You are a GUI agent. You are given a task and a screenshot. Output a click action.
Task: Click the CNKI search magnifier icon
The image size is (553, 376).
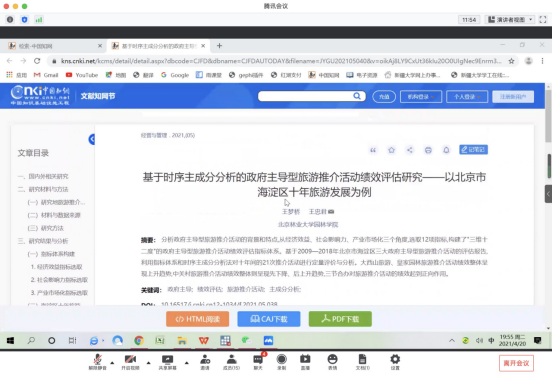pos(357,96)
